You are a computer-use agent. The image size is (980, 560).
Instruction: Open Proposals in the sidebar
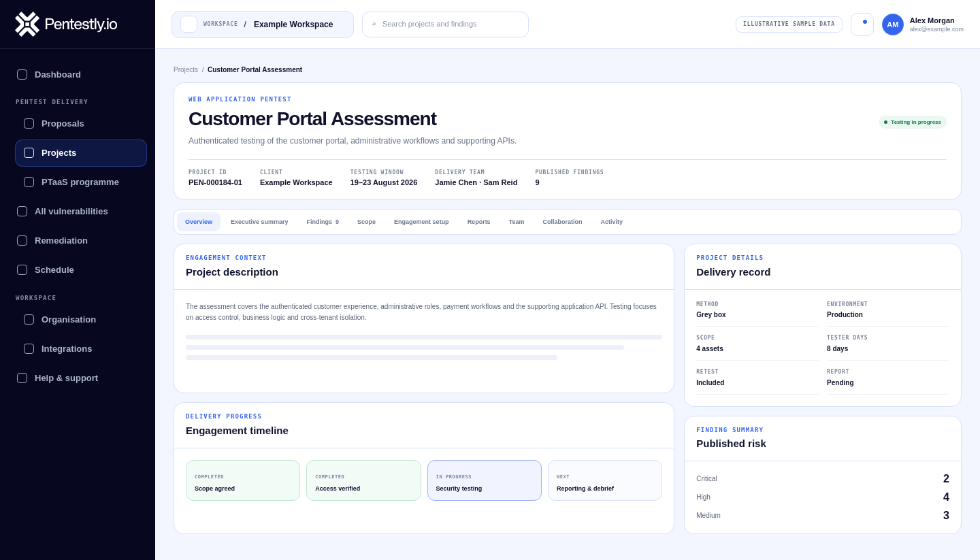tap(81, 124)
